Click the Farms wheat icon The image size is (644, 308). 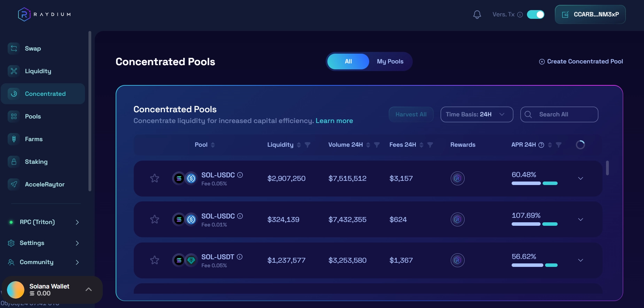pos(14,139)
